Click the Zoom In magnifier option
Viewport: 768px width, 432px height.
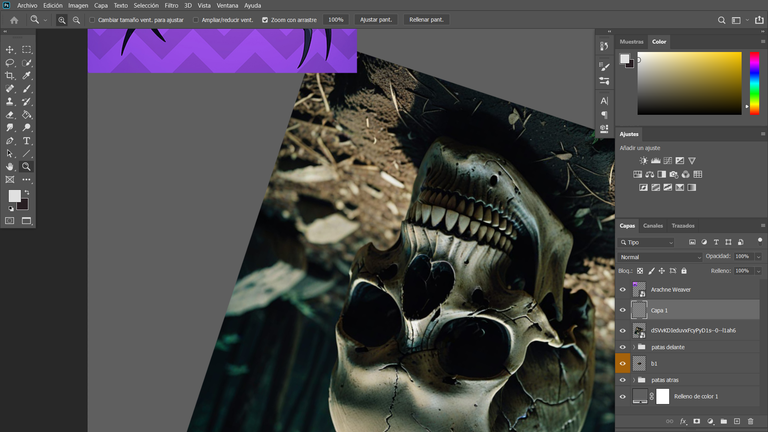[62, 20]
